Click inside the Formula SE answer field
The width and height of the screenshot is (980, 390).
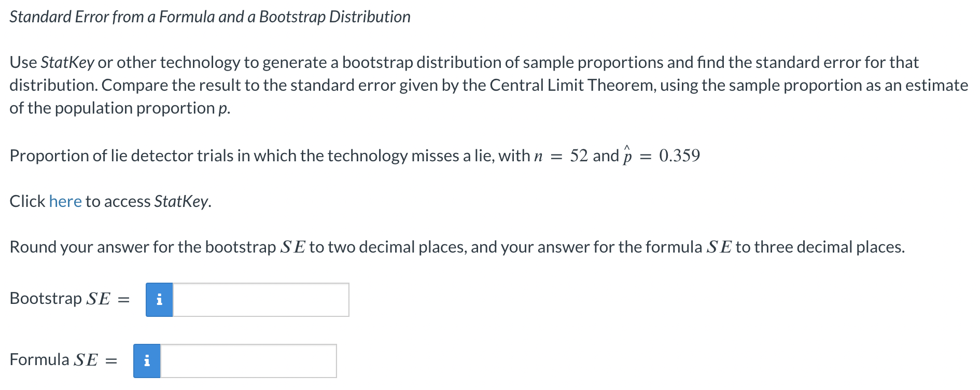[249, 361]
